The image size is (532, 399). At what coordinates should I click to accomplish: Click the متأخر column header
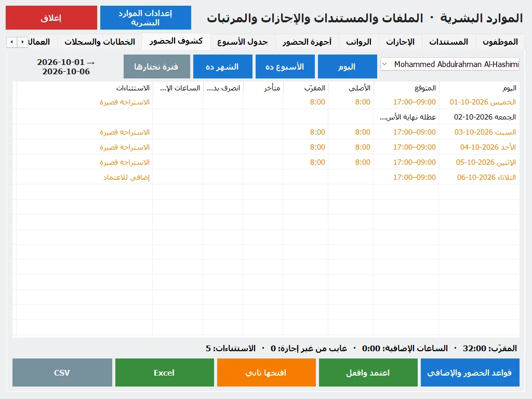pos(263,88)
